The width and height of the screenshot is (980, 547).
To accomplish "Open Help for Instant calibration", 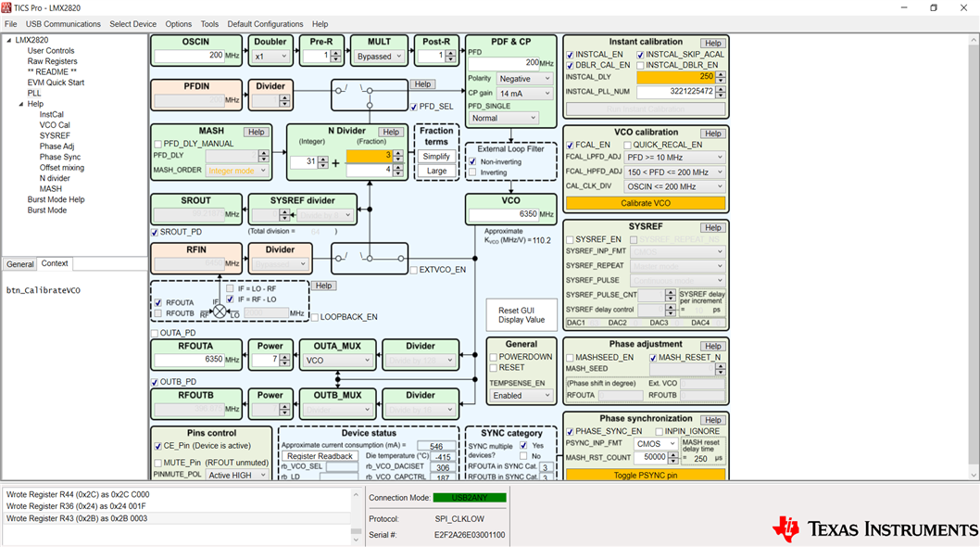I will 713,44.
